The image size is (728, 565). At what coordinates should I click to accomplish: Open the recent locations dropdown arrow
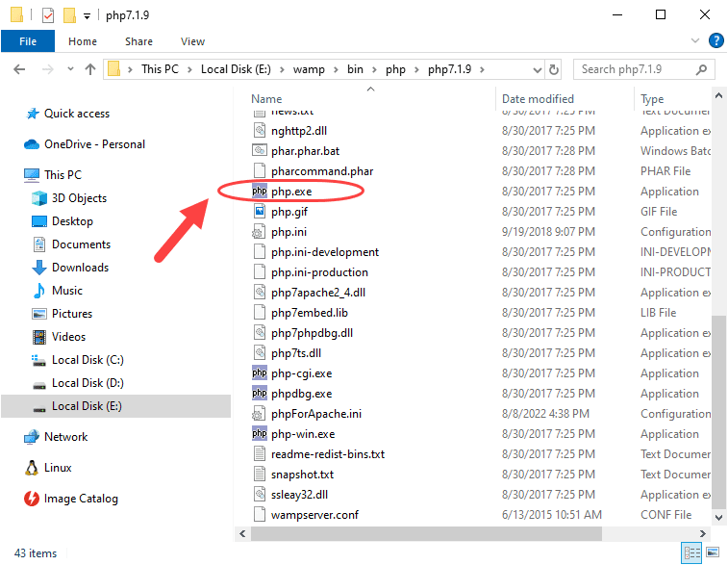click(x=70, y=69)
